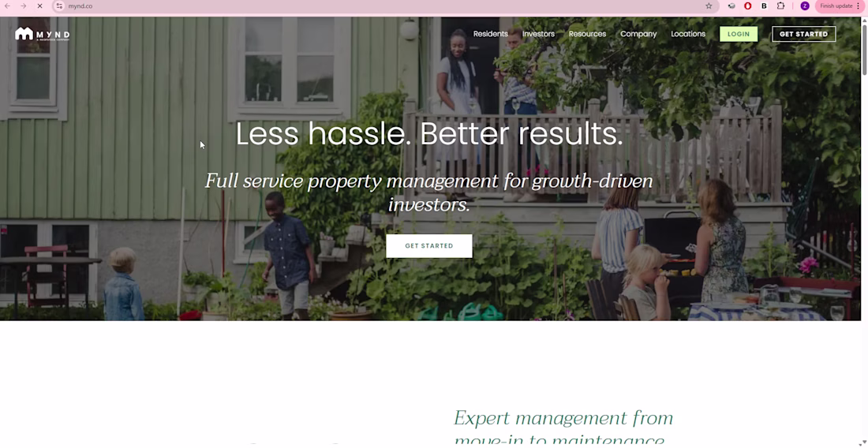Bookmark this page with star icon
The height and width of the screenshot is (448, 868).
click(x=709, y=6)
